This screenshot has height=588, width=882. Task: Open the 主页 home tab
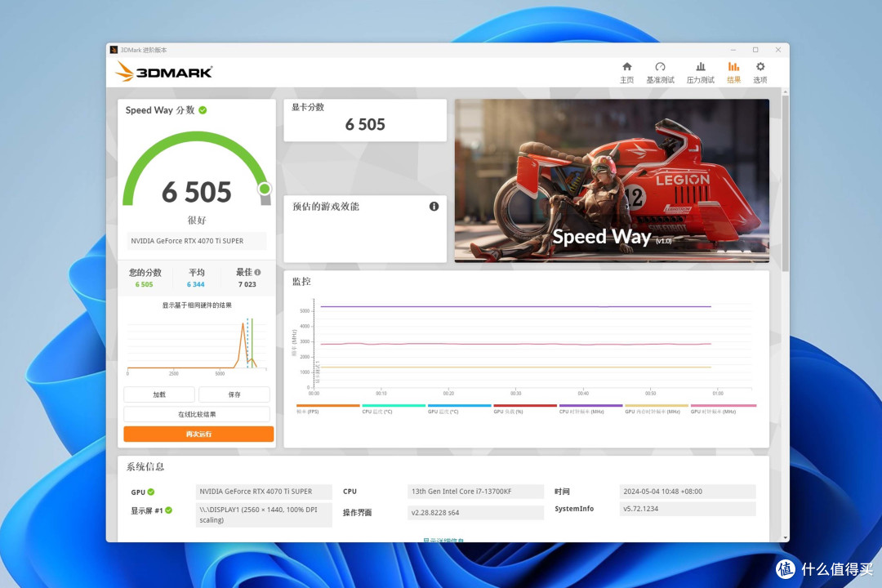pyautogui.click(x=626, y=73)
